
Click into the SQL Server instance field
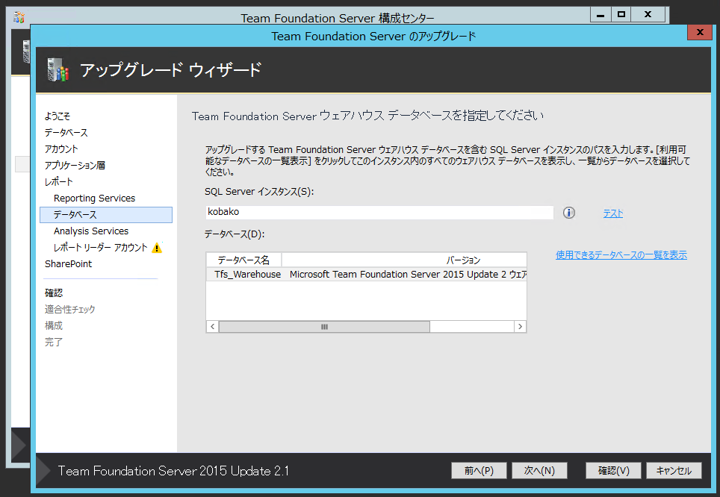click(379, 212)
